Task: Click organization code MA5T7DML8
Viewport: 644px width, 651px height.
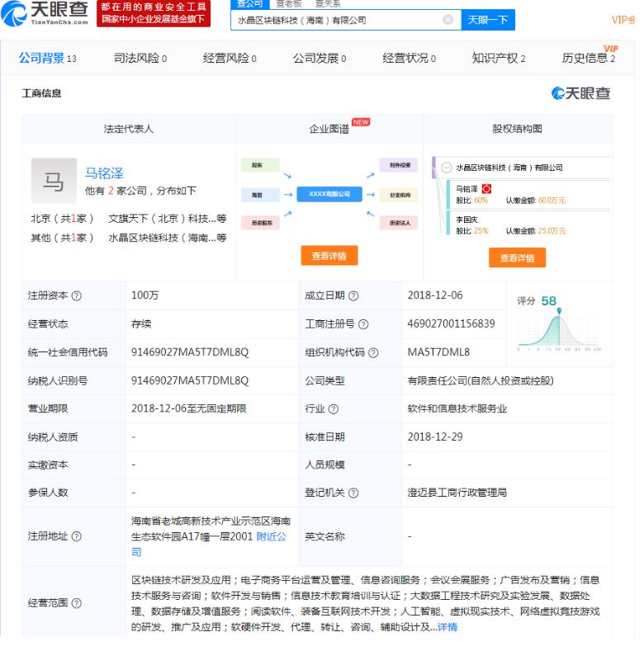Action: click(x=438, y=352)
